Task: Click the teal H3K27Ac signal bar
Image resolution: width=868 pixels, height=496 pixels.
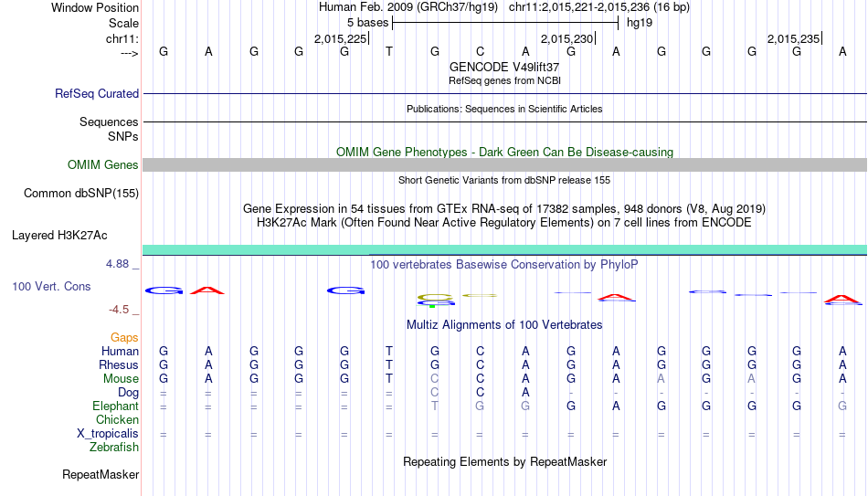Action: click(x=505, y=249)
